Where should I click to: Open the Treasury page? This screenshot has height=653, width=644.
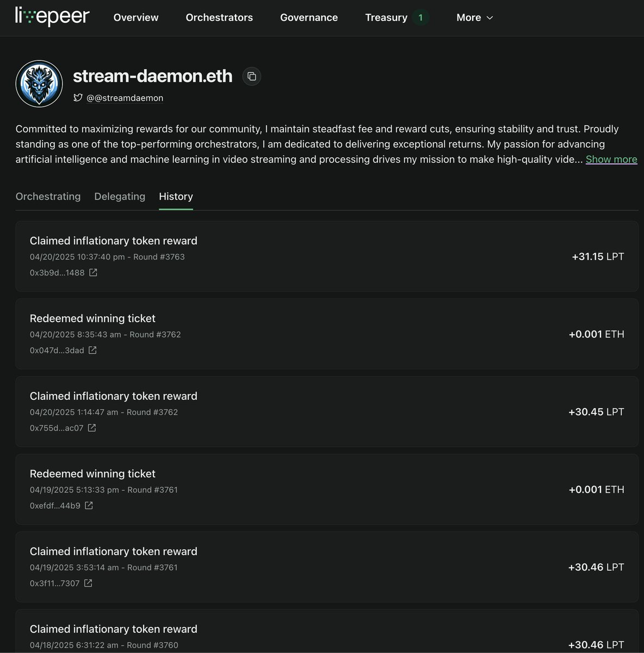coord(386,17)
